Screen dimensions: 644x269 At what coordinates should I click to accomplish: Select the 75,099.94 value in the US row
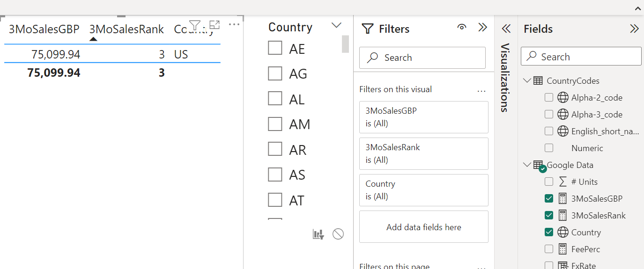(x=56, y=54)
